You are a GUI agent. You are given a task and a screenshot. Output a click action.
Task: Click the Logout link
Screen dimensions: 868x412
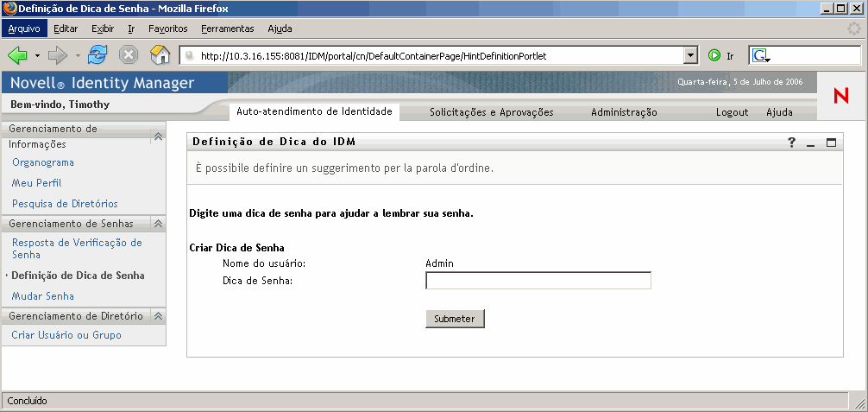pyautogui.click(x=732, y=112)
